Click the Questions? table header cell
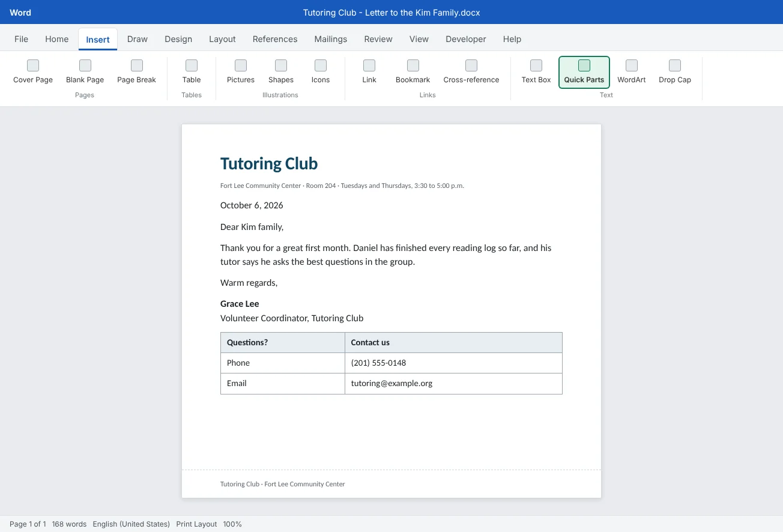 [x=283, y=342]
